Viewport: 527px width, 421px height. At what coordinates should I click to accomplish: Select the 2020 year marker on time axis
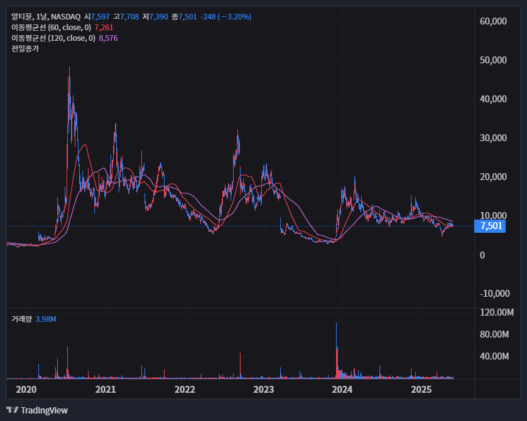[x=26, y=389]
